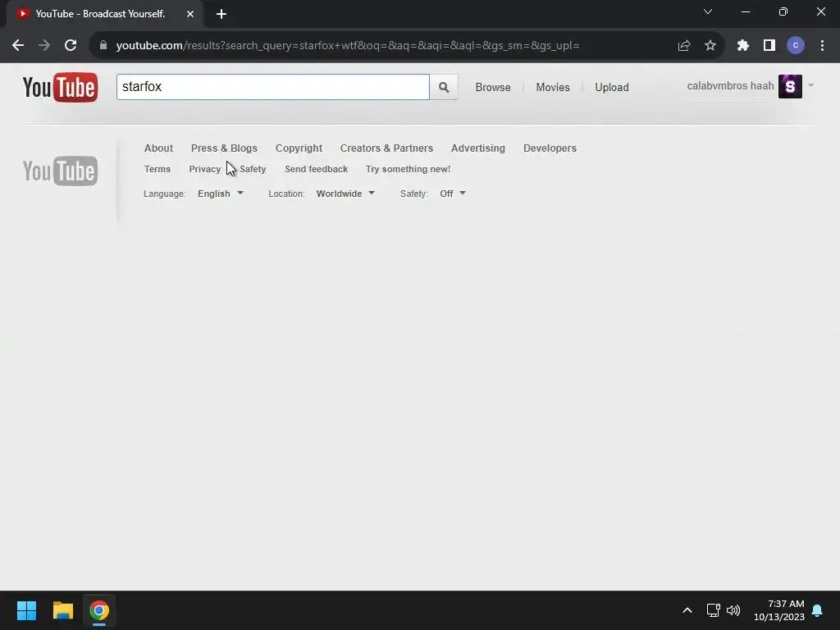Click the address bar URL
This screenshot has width=840, height=630.
[x=347, y=46]
